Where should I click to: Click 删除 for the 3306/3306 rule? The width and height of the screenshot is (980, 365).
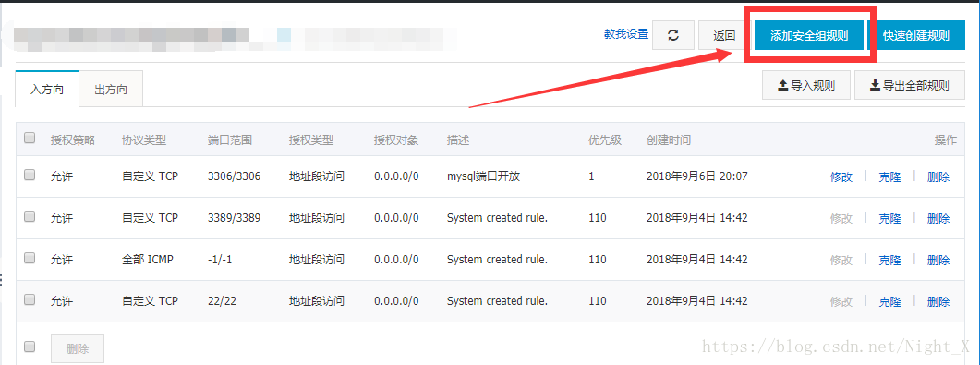(938, 176)
